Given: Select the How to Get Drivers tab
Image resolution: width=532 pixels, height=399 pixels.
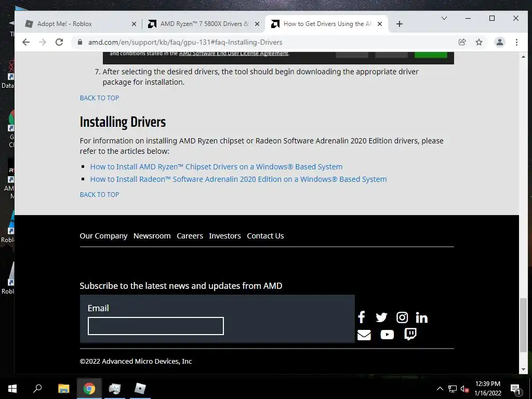Looking at the screenshot, I should 326,24.
